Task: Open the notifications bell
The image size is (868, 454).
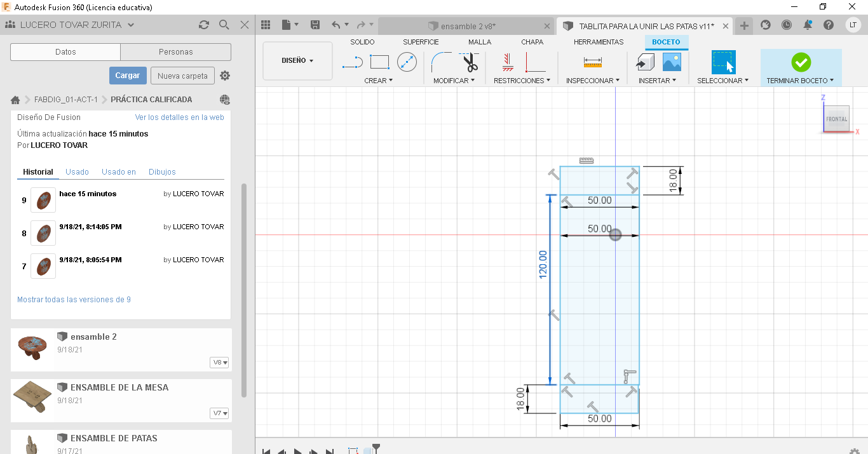Action: point(808,25)
